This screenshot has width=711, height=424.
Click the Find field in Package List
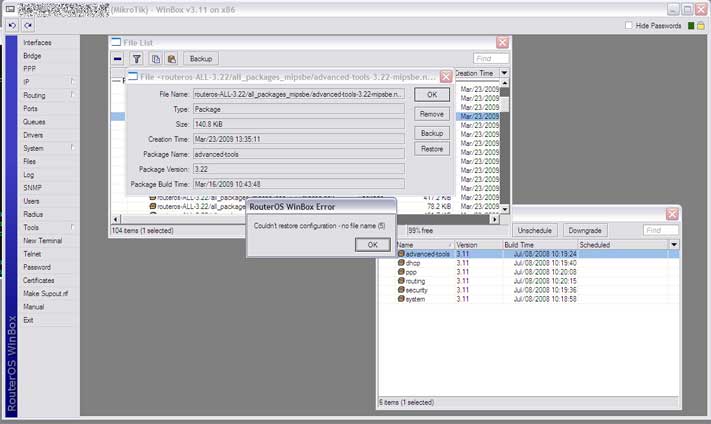(x=661, y=230)
